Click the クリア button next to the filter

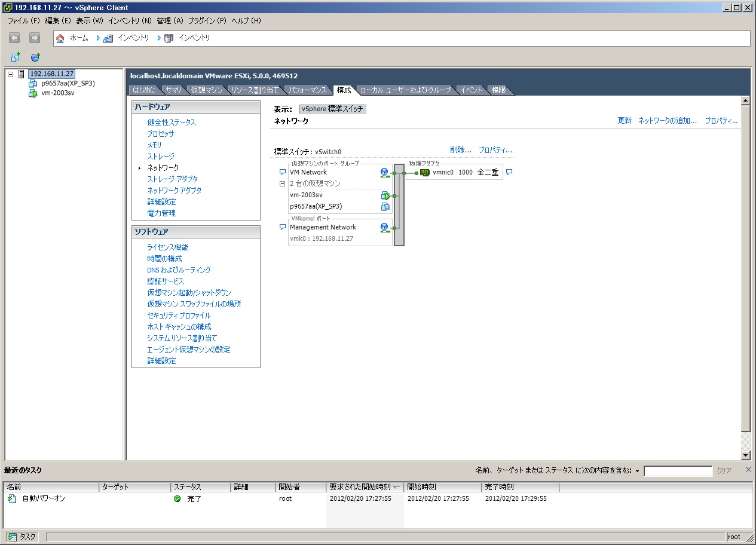tap(724, 471)
